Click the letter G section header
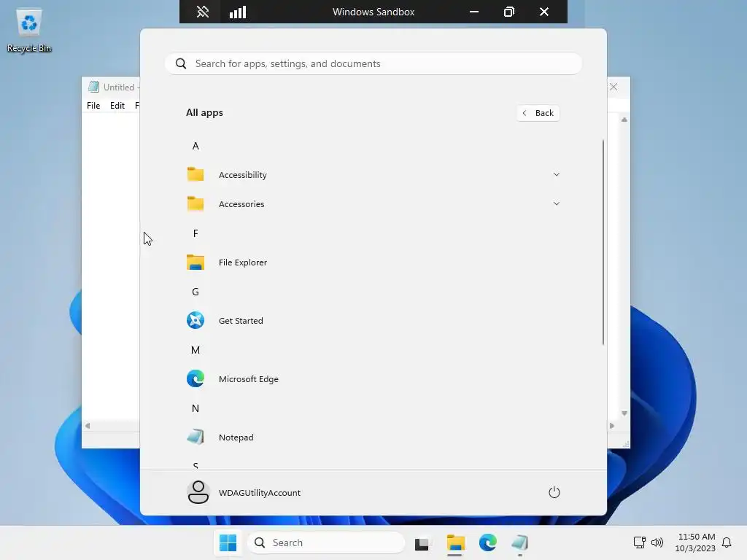747x560 pixels. pos(196,292)
